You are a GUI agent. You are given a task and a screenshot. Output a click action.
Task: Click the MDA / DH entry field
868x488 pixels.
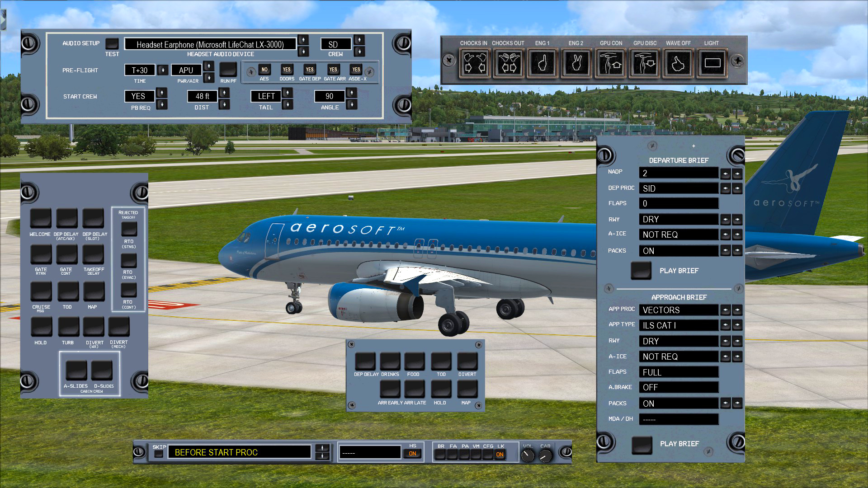point(678,419)
